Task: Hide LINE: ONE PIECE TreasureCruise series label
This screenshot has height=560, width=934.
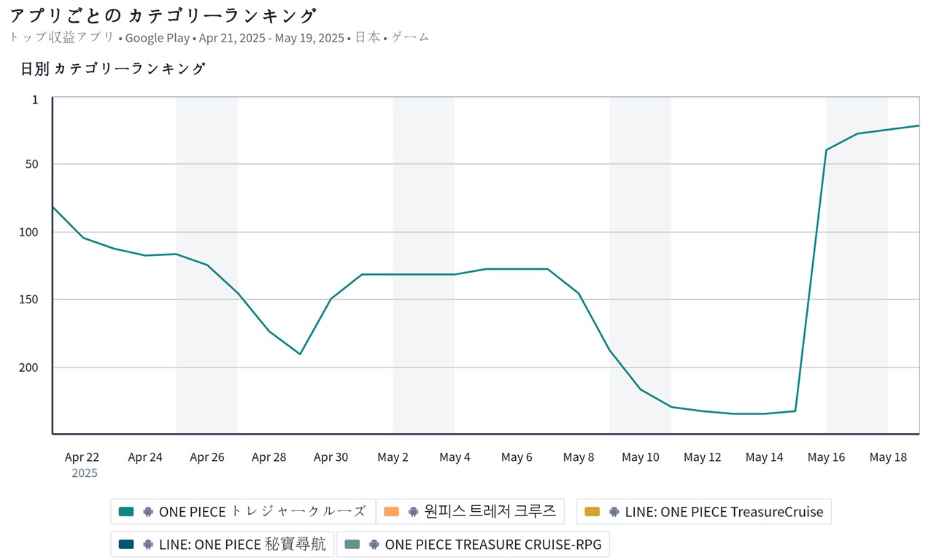Action: coord(724,512)
